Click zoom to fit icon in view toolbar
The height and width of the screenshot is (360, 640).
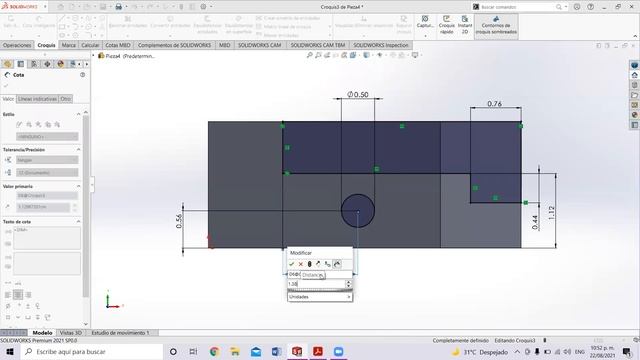(310, 55)
